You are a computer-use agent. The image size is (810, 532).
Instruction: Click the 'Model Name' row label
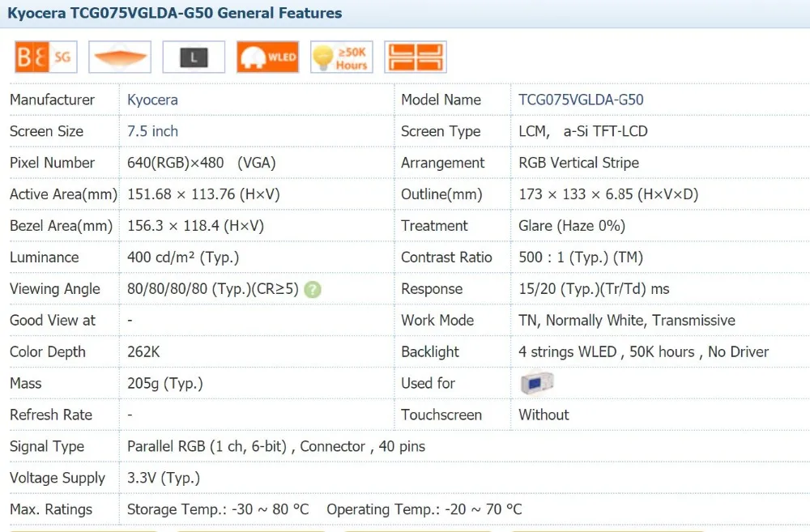441,100
